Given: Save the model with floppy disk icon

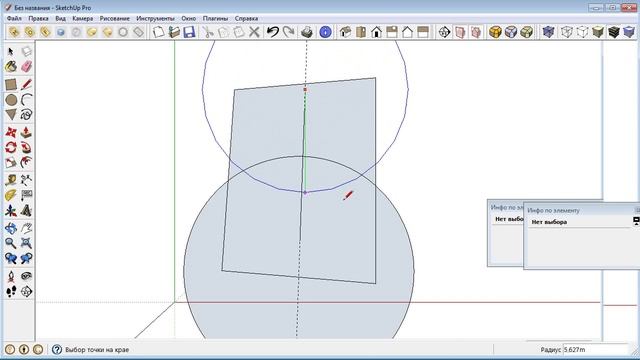Looking at the screenshot, I should [x=189, y=32].
